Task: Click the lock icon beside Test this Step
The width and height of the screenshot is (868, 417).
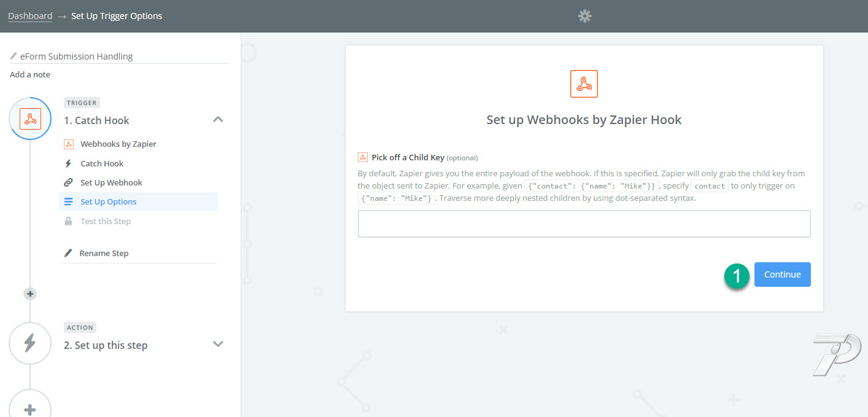Action: coord(68,221)
